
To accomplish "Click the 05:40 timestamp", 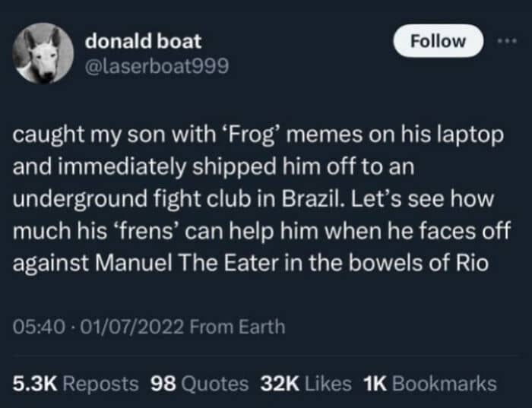I will click(x=39, y=327).
